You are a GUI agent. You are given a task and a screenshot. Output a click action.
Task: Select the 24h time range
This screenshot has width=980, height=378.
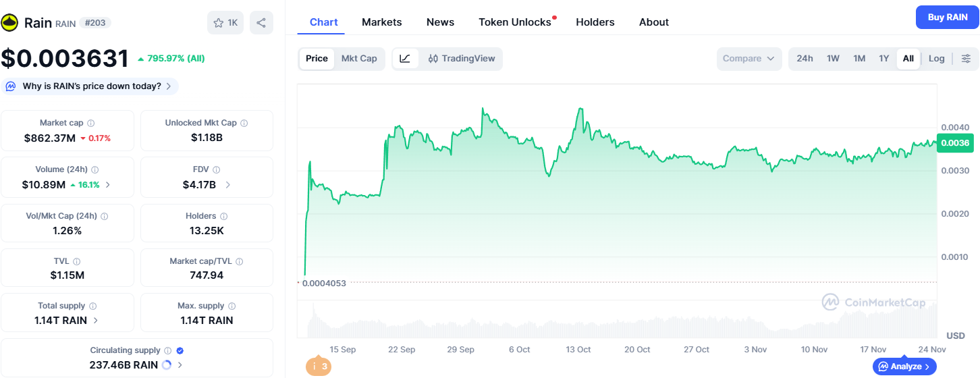click(805, 59)
